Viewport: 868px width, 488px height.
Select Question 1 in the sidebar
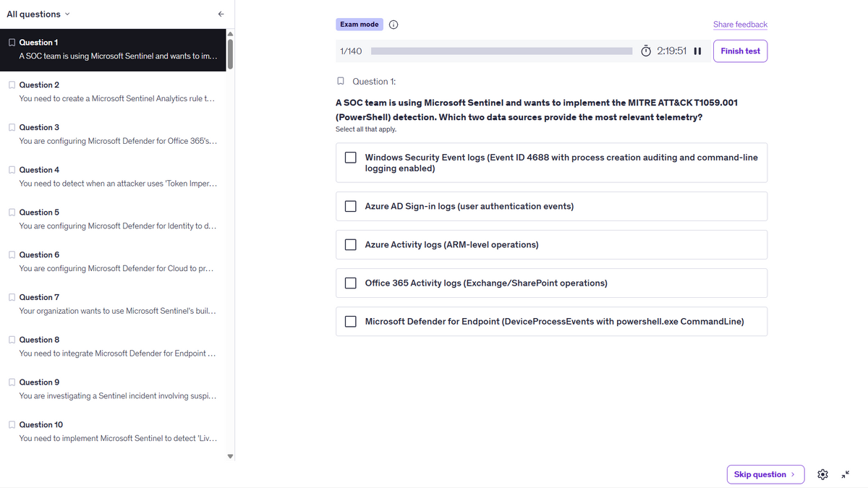[x=113, y=50]
